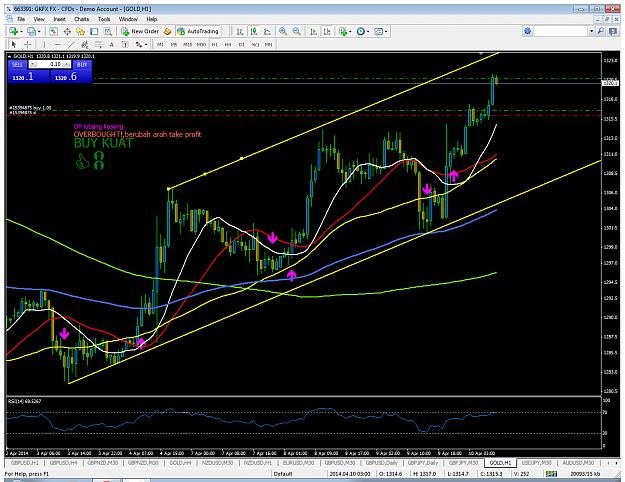Viewport: 625px width, 482px height.
Task: Click the SELL one-click trading button
Action: 18,65
